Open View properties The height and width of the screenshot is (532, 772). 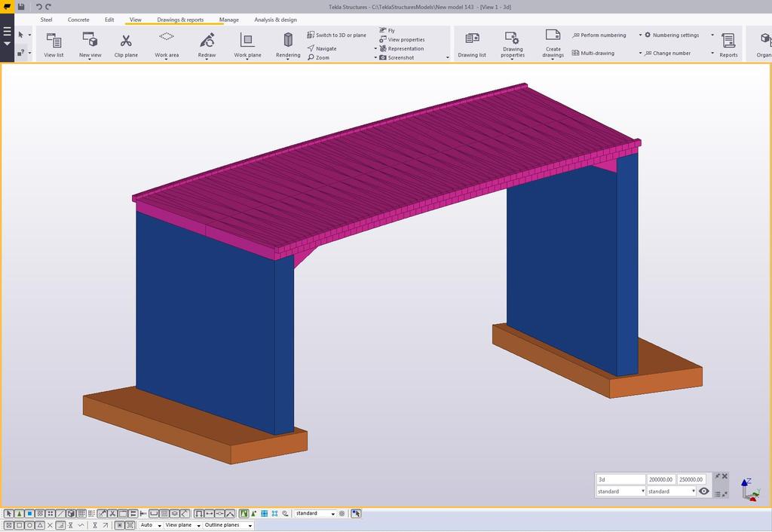tap(402, 39)
